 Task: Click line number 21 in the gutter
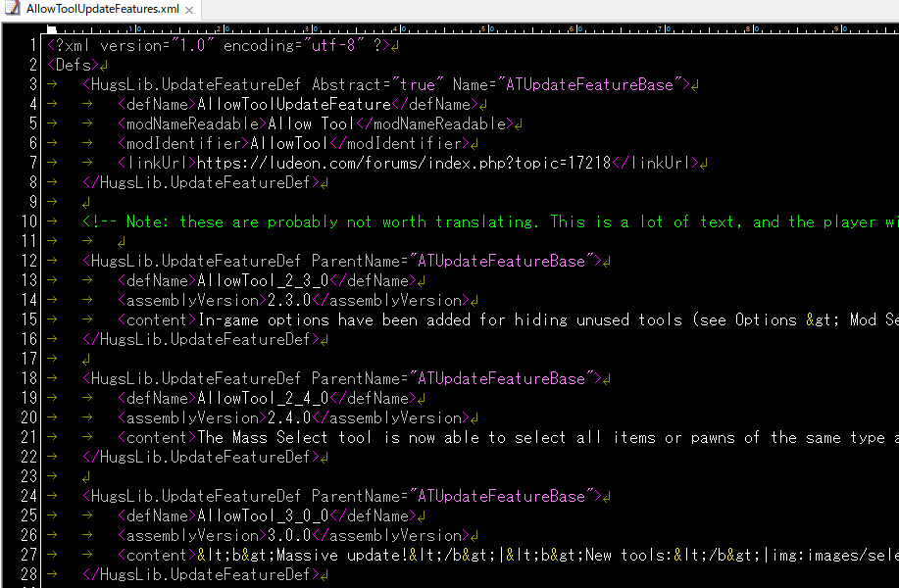click(x=29, y=437)
